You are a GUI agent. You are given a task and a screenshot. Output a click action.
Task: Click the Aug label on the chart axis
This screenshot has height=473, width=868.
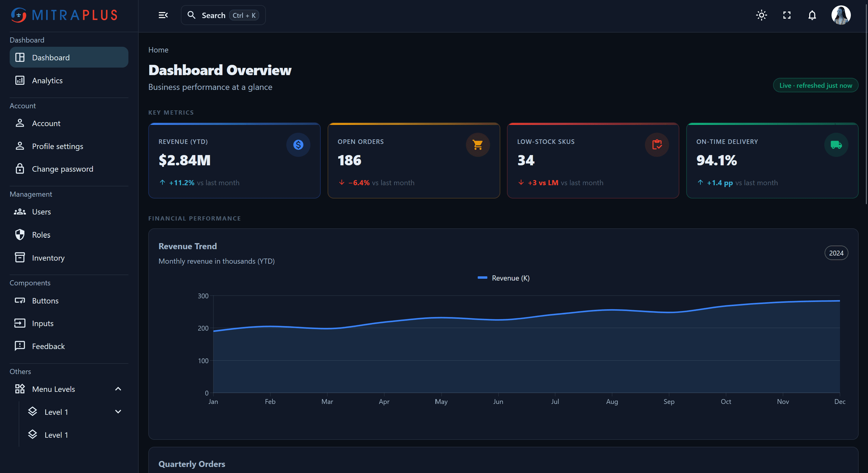(x=612, y=402)
